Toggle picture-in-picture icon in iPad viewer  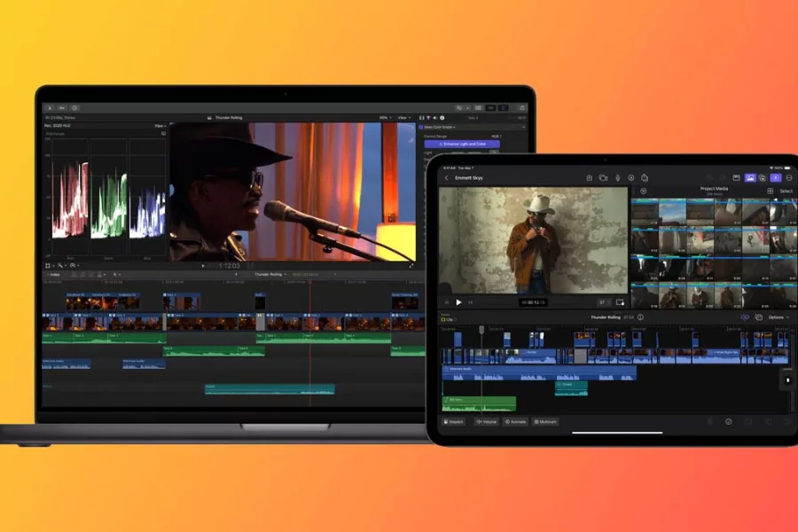(620, 302)
